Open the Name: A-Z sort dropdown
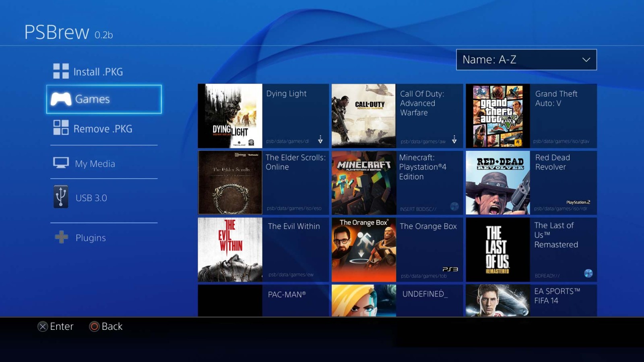The height and width of the screenshot is (362, 644). 526,60
